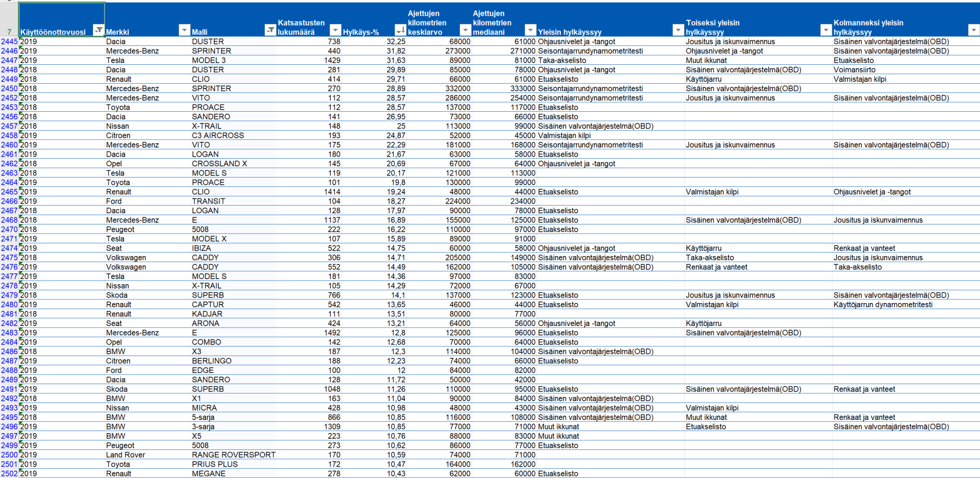The width and height of the screenshot is (980, 478).
Task: Select row header 7
Action: [9, 32]
